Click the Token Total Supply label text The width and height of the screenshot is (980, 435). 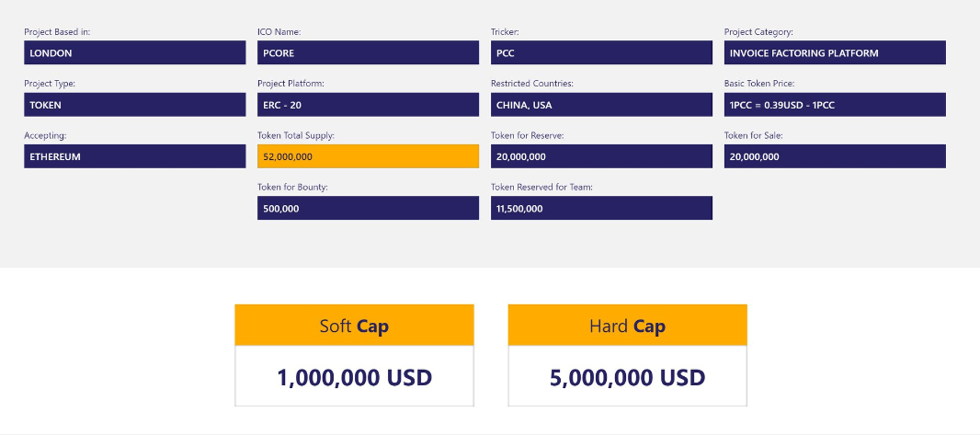coord(296,135)
